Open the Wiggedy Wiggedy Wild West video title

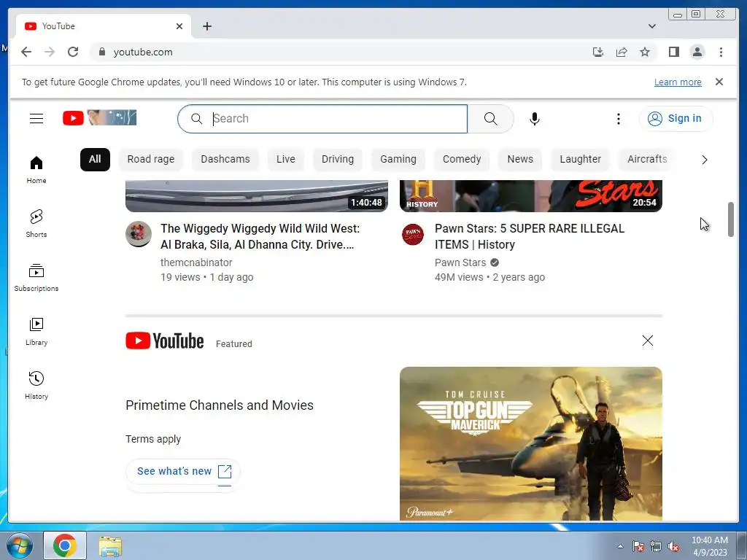click(x=260, y=236)
